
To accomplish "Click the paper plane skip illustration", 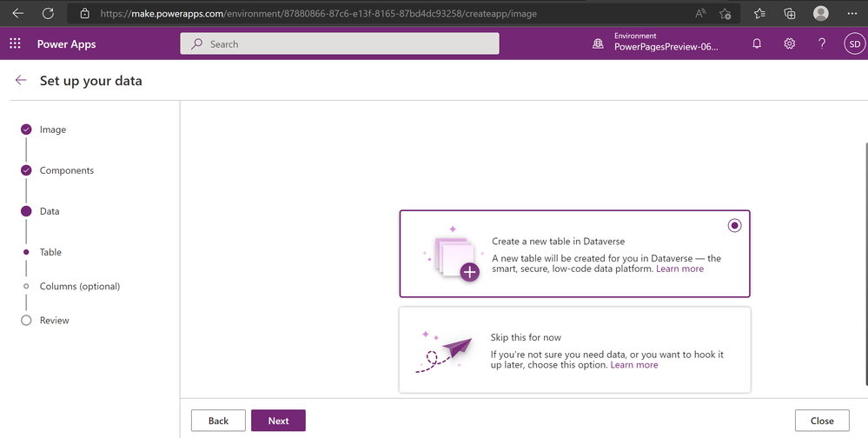I will pyautogui.click(x=444, y=351).
